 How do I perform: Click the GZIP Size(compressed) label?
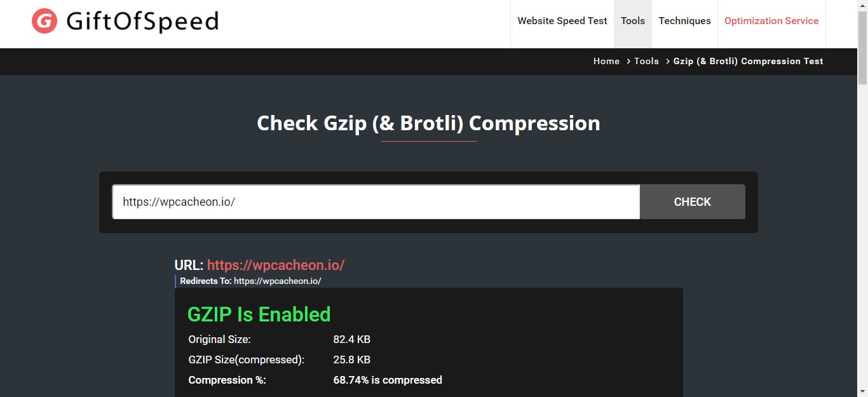tap(247, 360)
